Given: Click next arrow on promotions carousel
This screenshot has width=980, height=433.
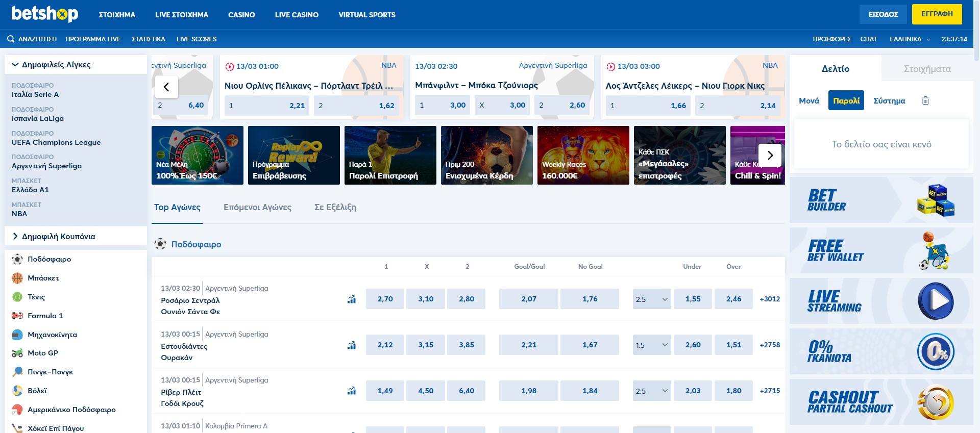Looking at the screenshot, I should pyautogui.click(x=770, y=155).
